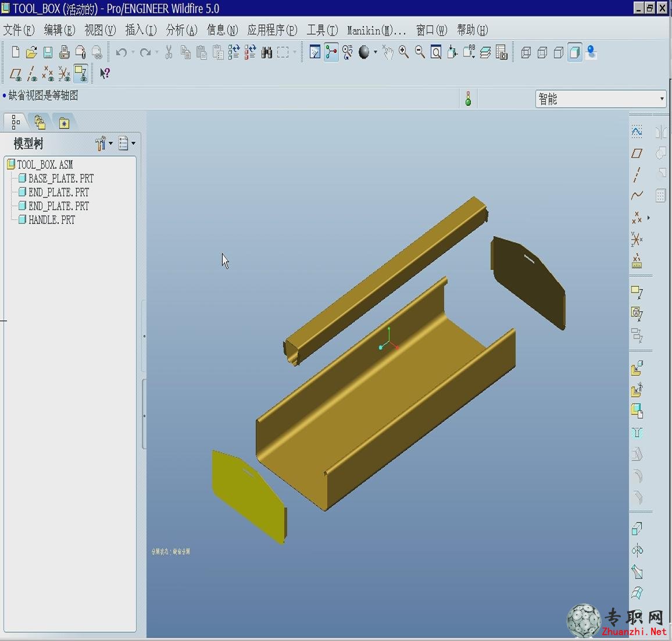Repaint the graphics window
This screenshot has height=641, width=672.
315,52
